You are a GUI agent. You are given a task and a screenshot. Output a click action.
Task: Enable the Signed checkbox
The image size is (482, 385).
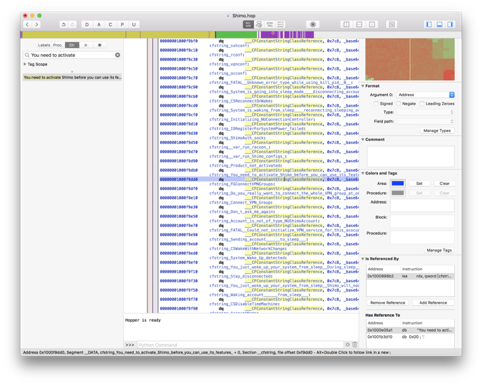pyautogui.click(x=376, y=104)
